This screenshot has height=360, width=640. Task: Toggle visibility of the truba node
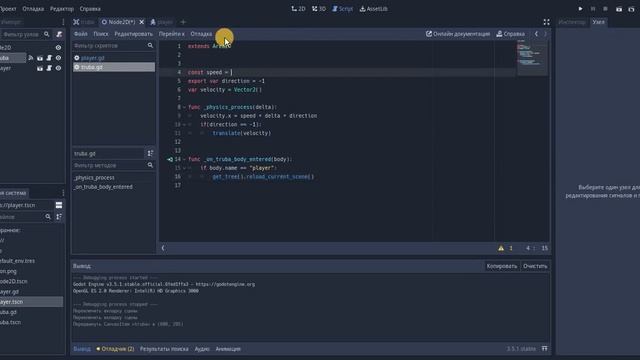[58, 58]
